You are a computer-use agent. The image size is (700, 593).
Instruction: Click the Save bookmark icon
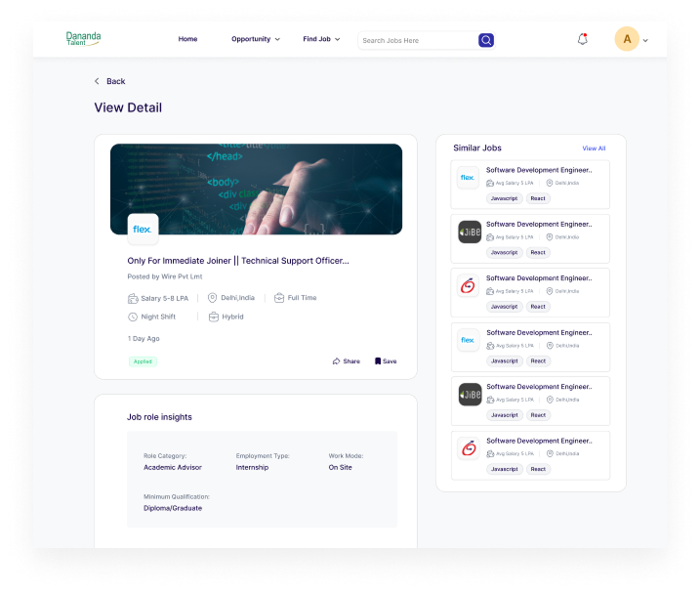[x=378, y=361]
